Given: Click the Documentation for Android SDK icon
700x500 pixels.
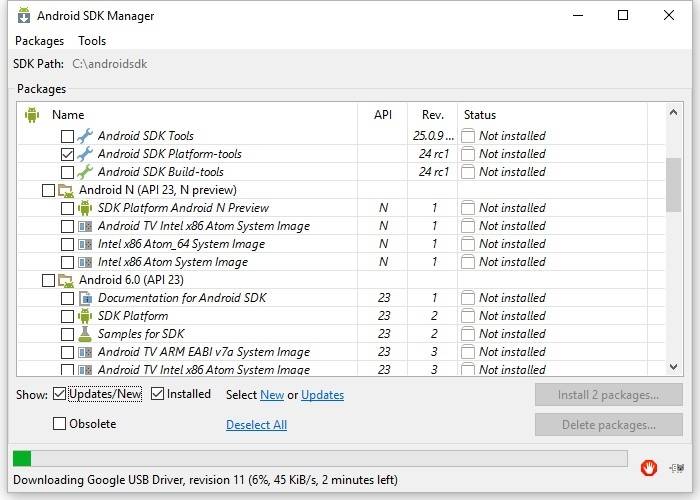Looking at the screenshot, I should [x=85, y=298].
